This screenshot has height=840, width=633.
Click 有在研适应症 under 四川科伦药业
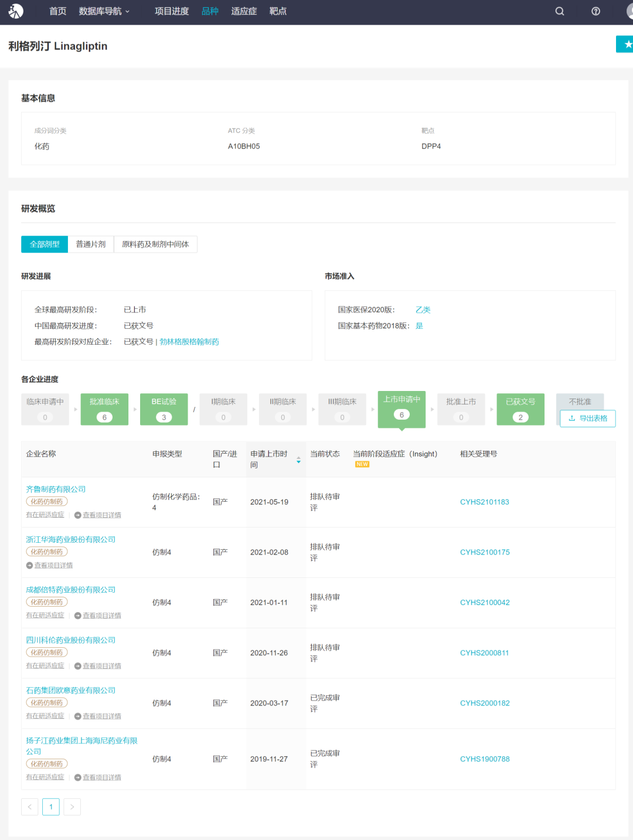pyautogui.click(x=45, y=666)
